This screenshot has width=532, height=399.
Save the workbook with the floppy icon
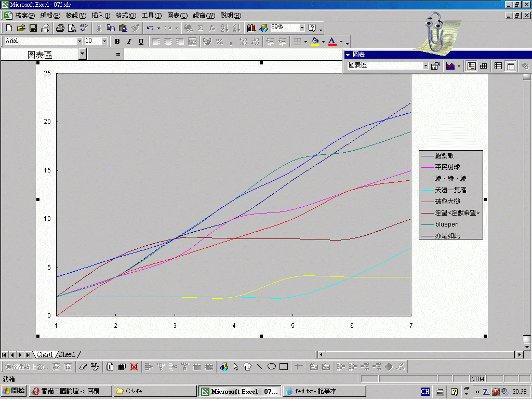coord(33,28)
